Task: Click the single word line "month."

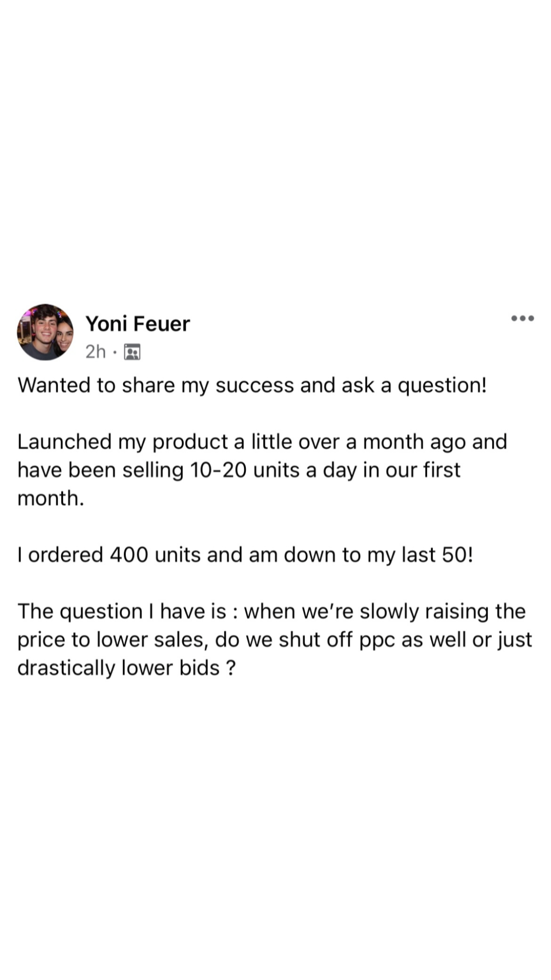Action: (51, 498)
